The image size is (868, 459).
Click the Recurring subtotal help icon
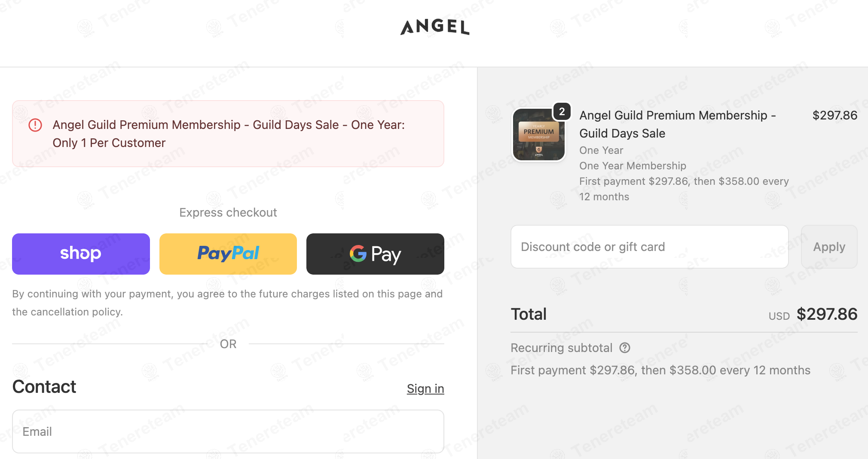[x=625, y=348]
